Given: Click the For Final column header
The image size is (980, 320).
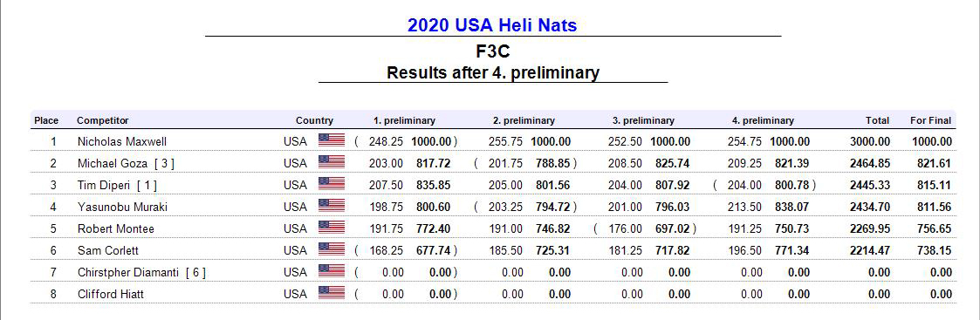Looking at the screenshot, I should coord(930,120).
